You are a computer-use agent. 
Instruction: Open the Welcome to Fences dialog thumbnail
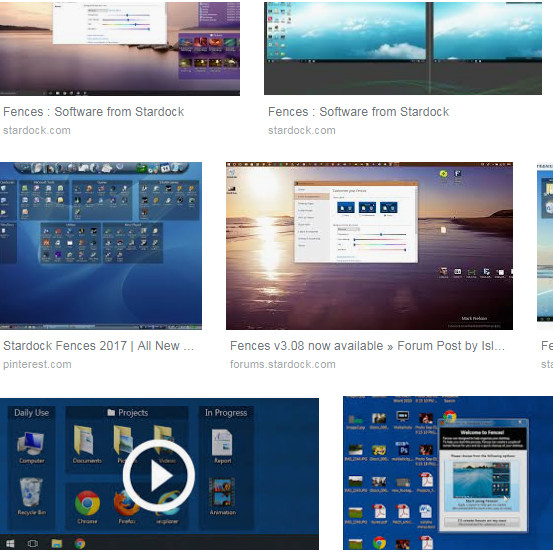[448, 473]
